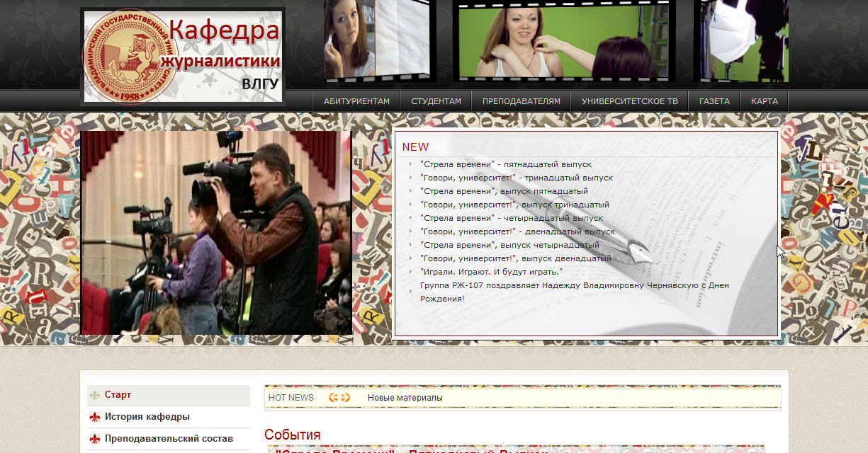Screen dimensions: 868x453
Task: Click the cameraman slideshow image
Action: pyautogui.click(x=216, y=233)
